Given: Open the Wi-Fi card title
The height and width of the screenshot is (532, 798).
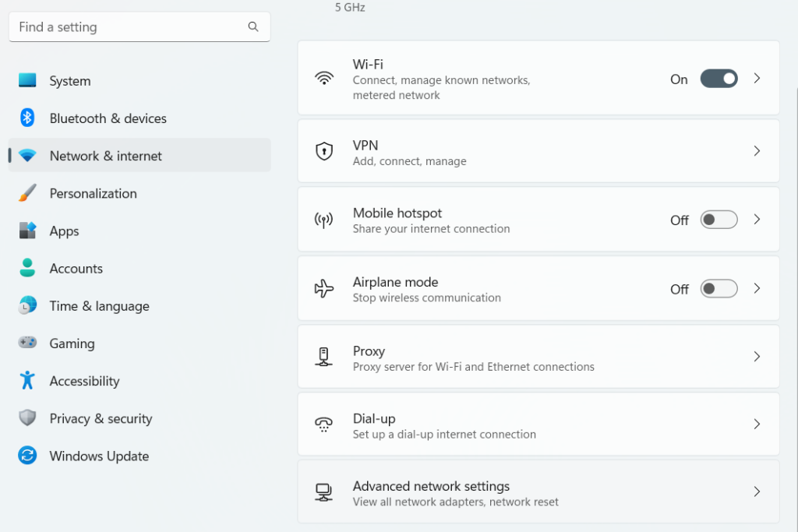Looking at the screenshot, I should coord(368,64).
